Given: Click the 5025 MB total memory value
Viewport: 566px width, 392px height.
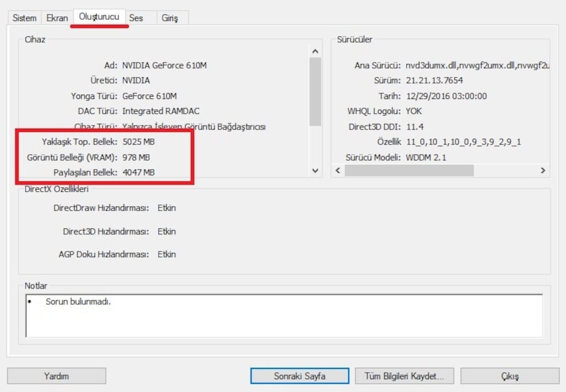Looking at the screenshot, I should tap(139, 142).
